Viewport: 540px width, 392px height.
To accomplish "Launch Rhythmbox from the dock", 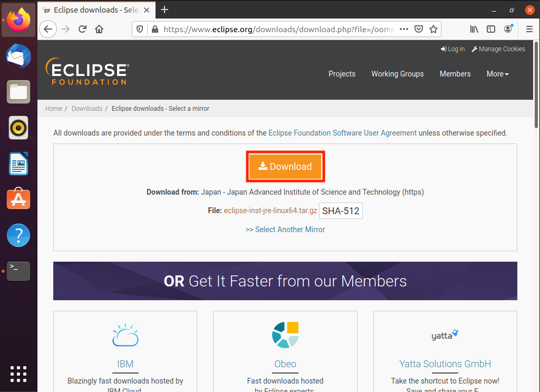I will (x=18, y=128).
